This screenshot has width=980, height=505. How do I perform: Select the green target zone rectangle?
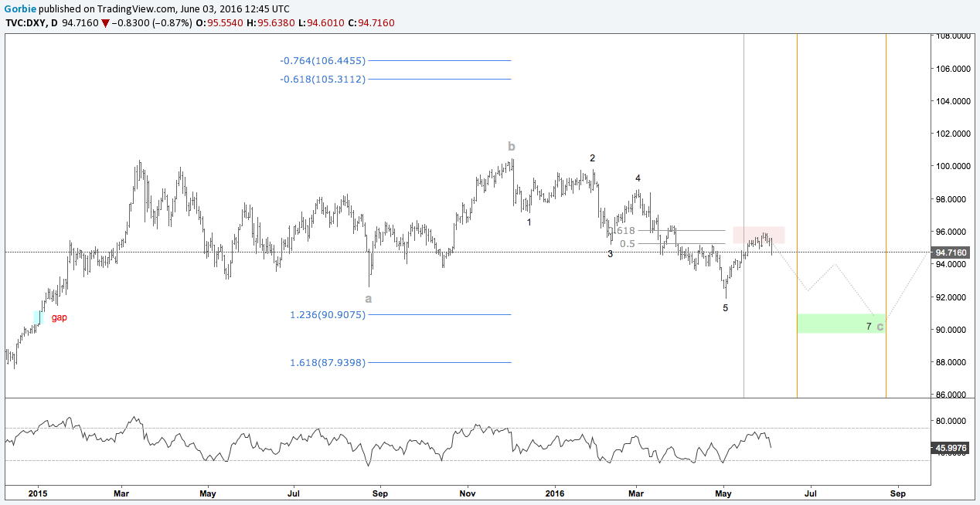[x=841, y=324]
